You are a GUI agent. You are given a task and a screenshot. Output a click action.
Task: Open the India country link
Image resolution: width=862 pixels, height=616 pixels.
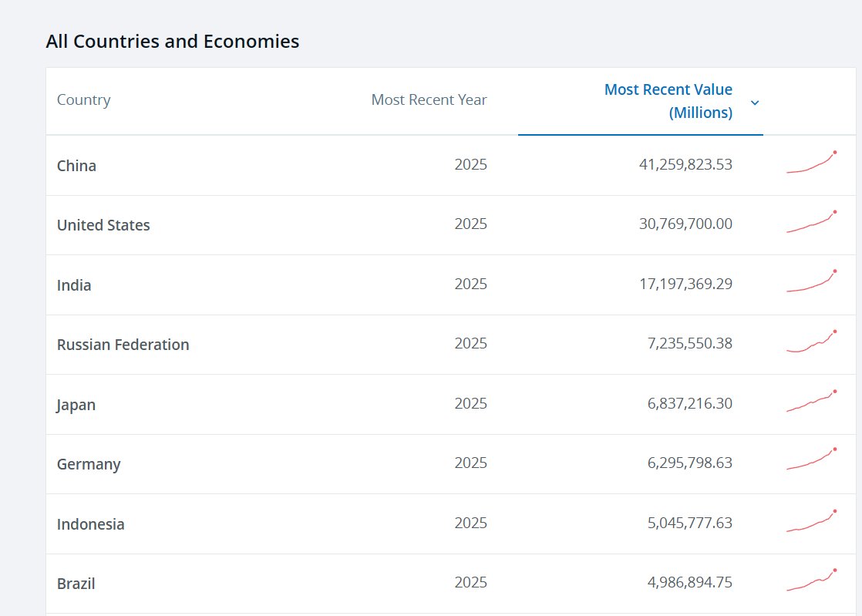coord(74,285)
